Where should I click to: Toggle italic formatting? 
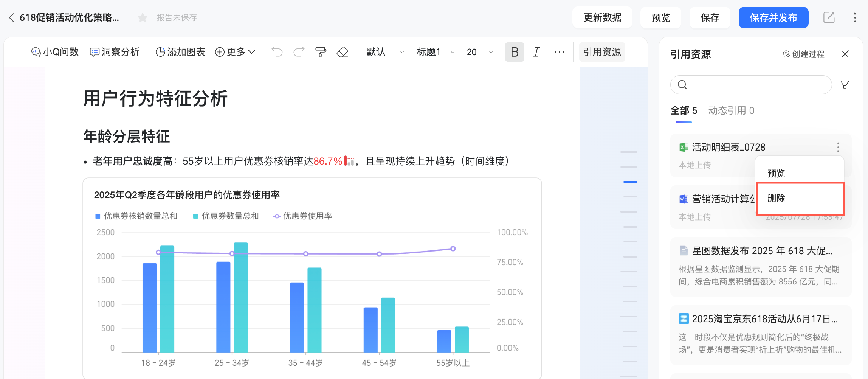click(x=536, y=52)
